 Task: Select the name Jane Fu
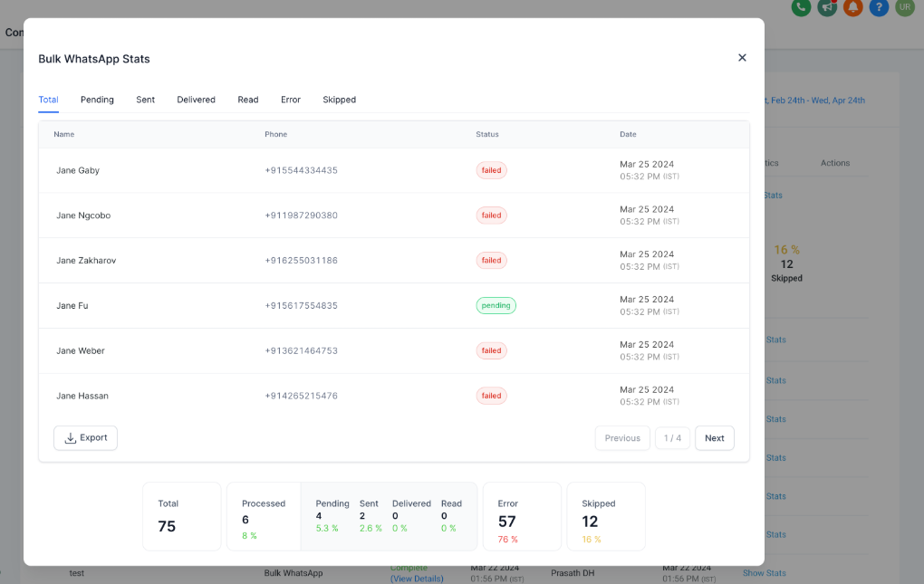point(72,305)
